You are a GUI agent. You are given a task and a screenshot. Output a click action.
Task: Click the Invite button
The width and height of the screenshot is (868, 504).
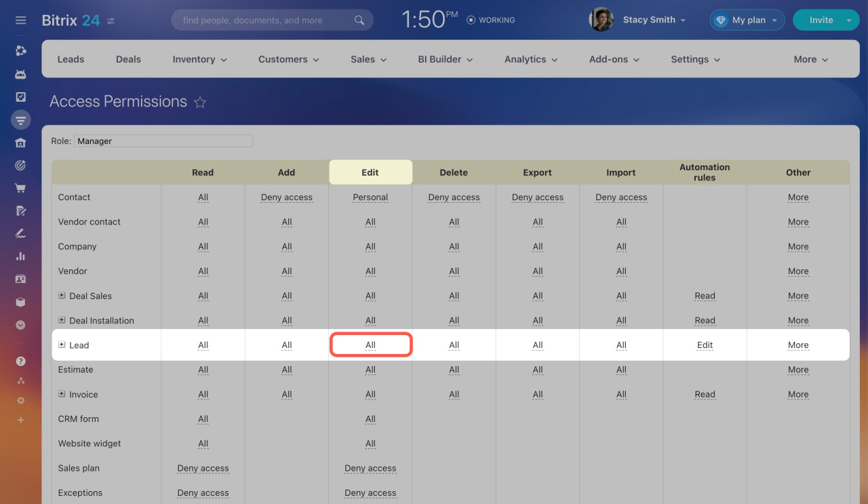click(x=821, y=20)
